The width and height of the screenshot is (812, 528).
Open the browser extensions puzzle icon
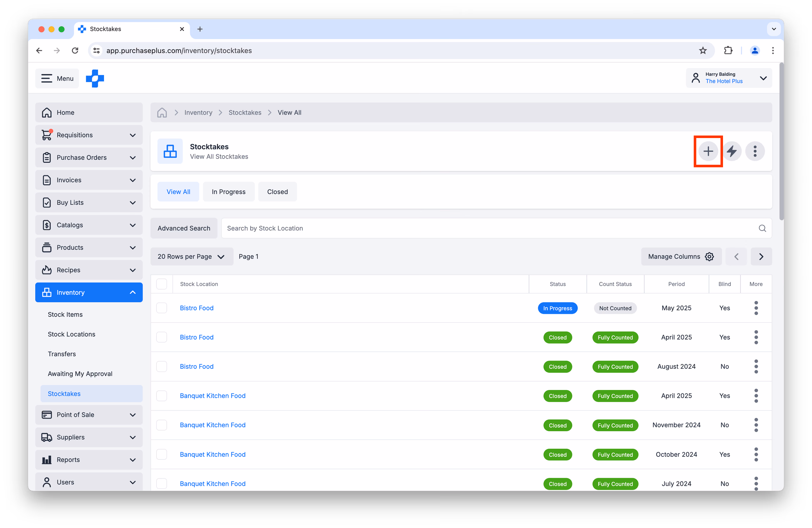(x=728, y=51)
